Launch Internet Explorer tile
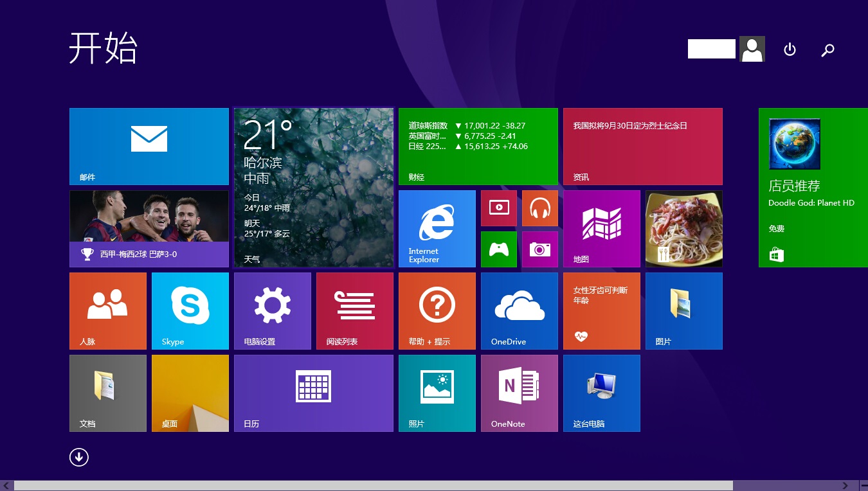The height and width of the screenshot is (491, 868). coord(437,229)
